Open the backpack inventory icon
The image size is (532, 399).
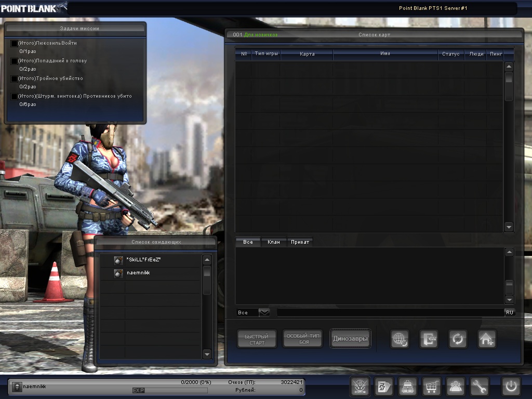coord(407,387)
